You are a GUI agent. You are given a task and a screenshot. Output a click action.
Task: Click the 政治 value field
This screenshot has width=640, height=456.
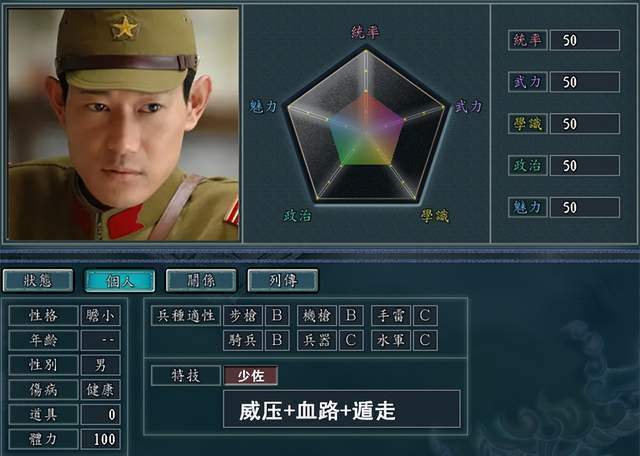(585, 165)
